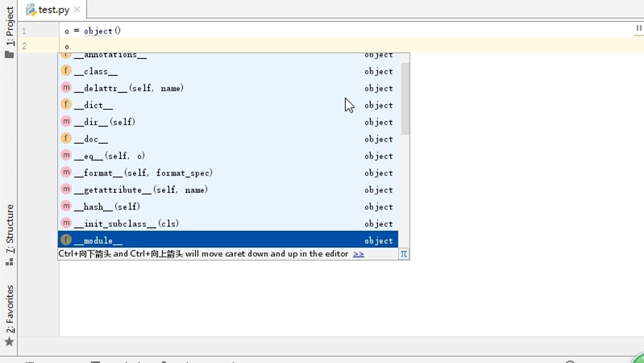Click the field icon beside __class__
The image size is (644, 363).
66,70
